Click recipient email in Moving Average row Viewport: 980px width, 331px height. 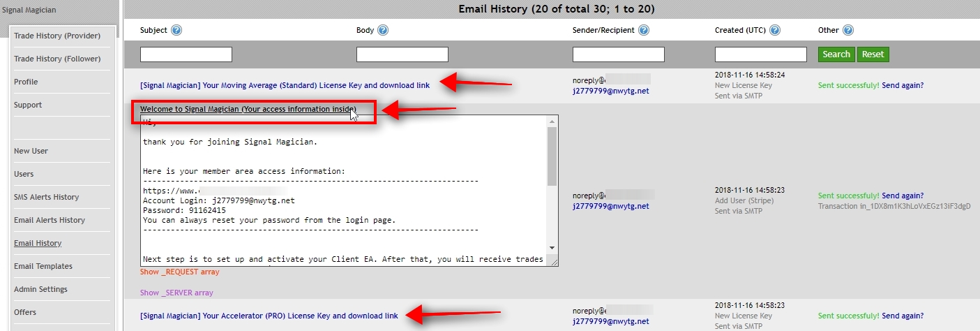coord(611,91)
